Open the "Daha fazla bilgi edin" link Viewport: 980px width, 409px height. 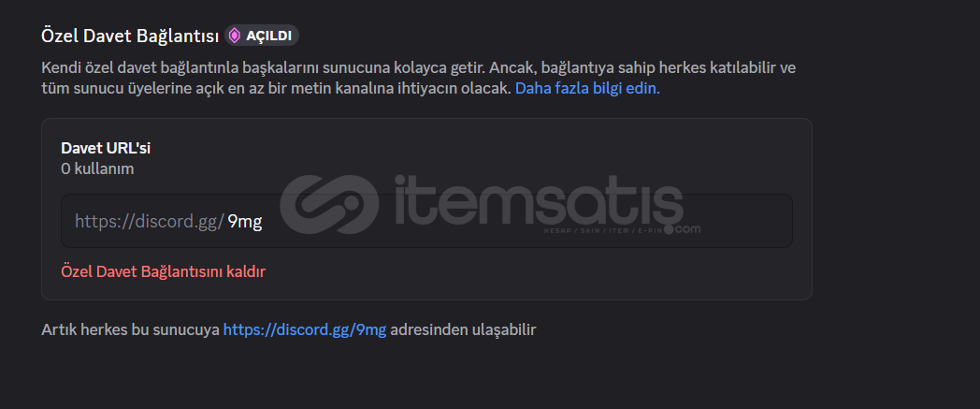point(587,88)
